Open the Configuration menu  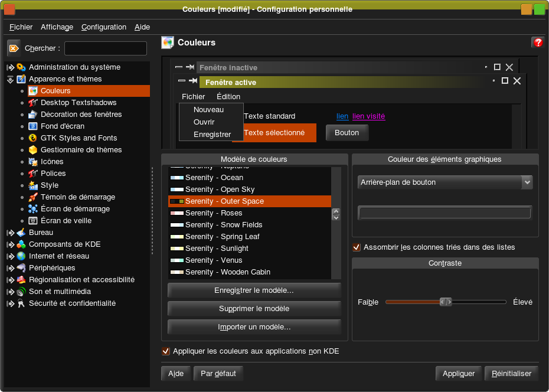(104, 27)
